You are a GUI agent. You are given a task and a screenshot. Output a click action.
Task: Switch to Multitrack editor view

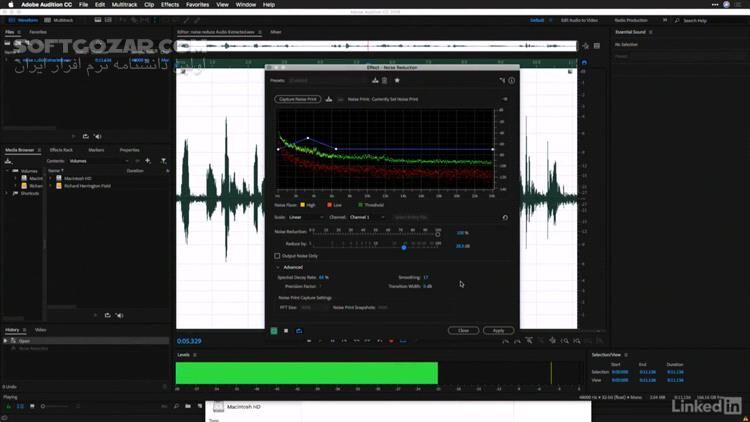click(59, 20)
